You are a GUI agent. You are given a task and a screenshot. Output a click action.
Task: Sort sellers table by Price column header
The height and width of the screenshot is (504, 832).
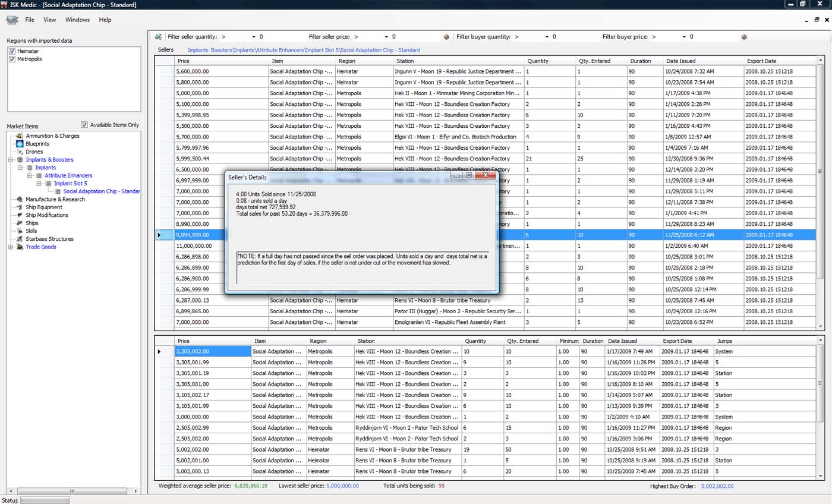point(221,61)
